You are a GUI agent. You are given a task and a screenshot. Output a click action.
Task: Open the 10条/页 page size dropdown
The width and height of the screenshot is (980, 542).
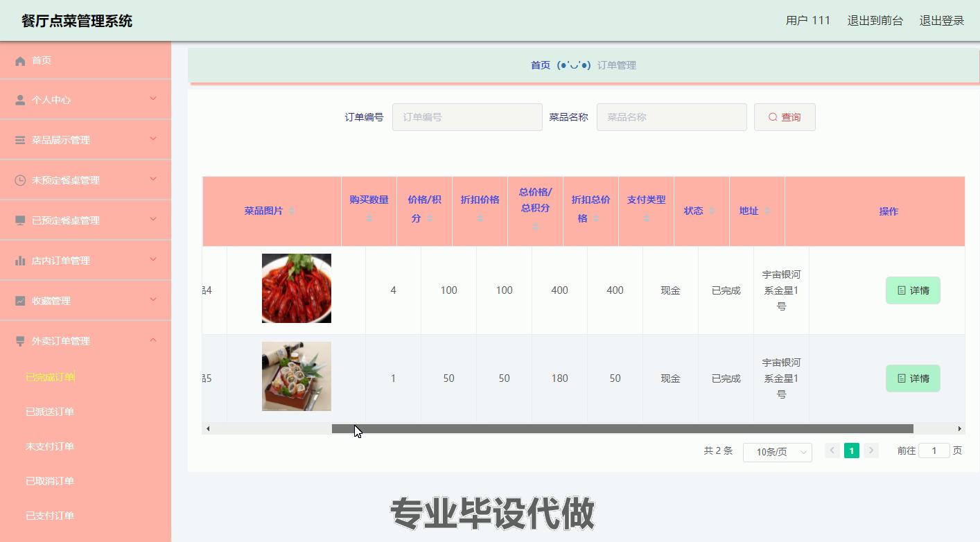777,452
